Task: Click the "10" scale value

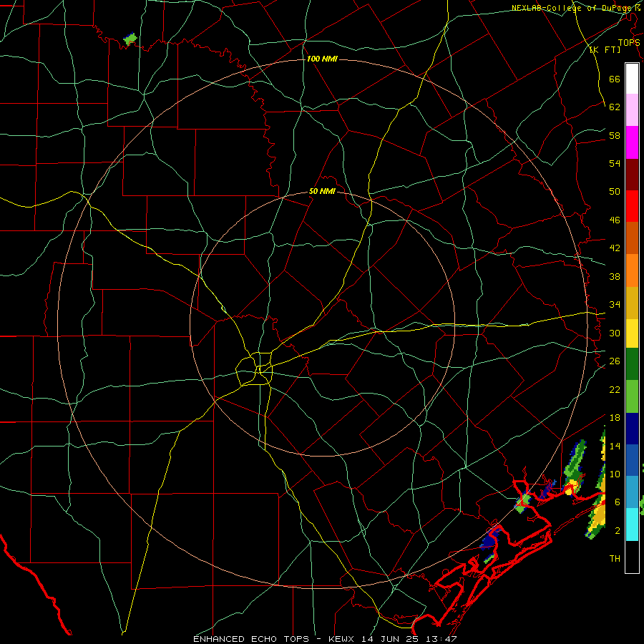Action: point(615,474)
